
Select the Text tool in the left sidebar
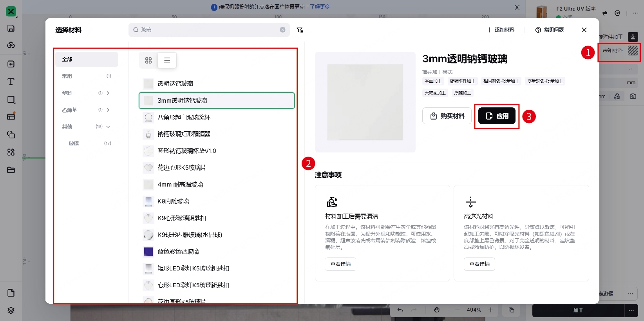coord(11,82)
